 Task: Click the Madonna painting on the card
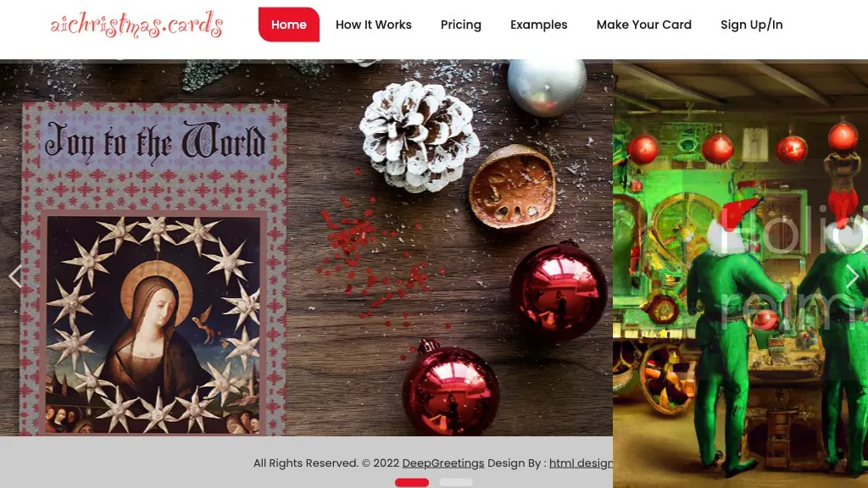pos(153,324)
